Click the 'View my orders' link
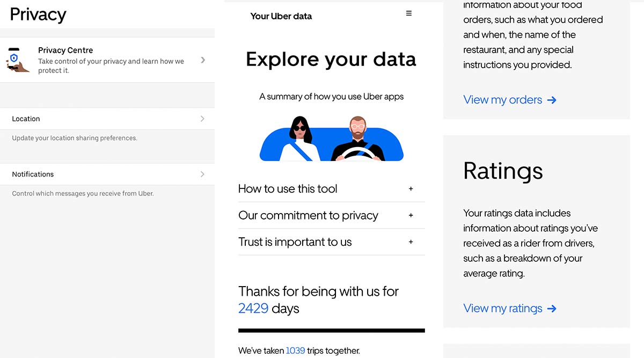The image size is (644, 358). [x=502, y=100]
